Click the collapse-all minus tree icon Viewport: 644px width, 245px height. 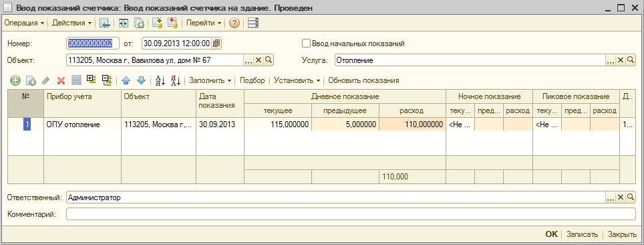click(x=107, y=80)
